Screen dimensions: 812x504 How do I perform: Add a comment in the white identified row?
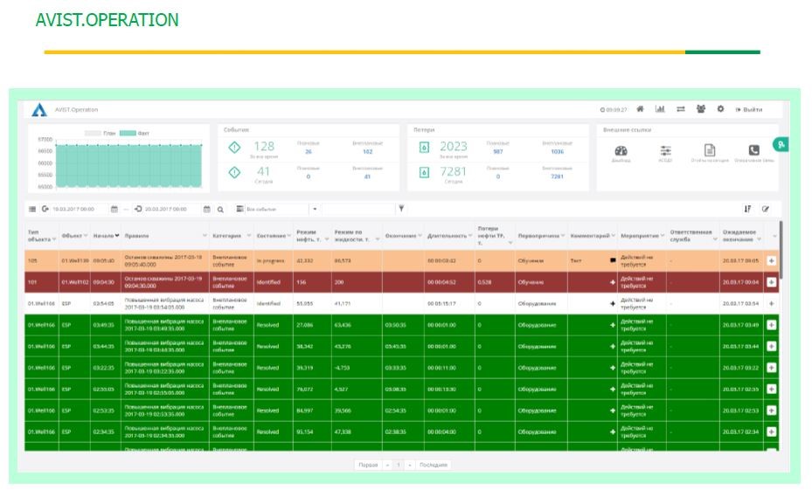(x=613, y=304)
